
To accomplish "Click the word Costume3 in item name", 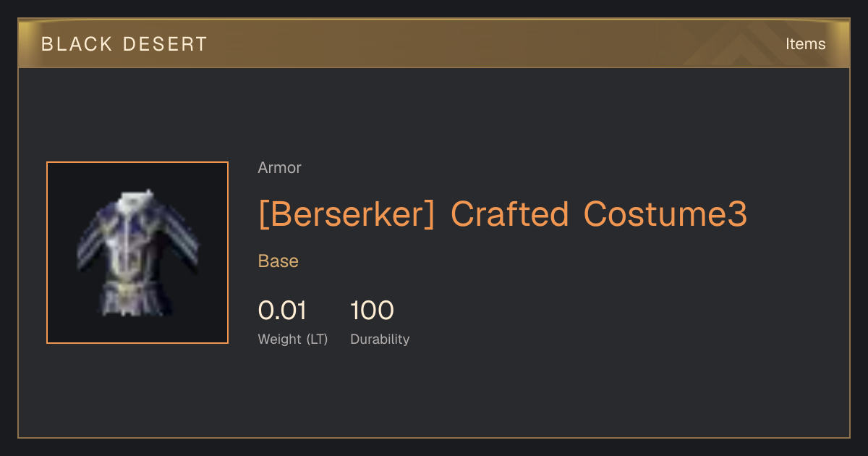I will point(665,214).
